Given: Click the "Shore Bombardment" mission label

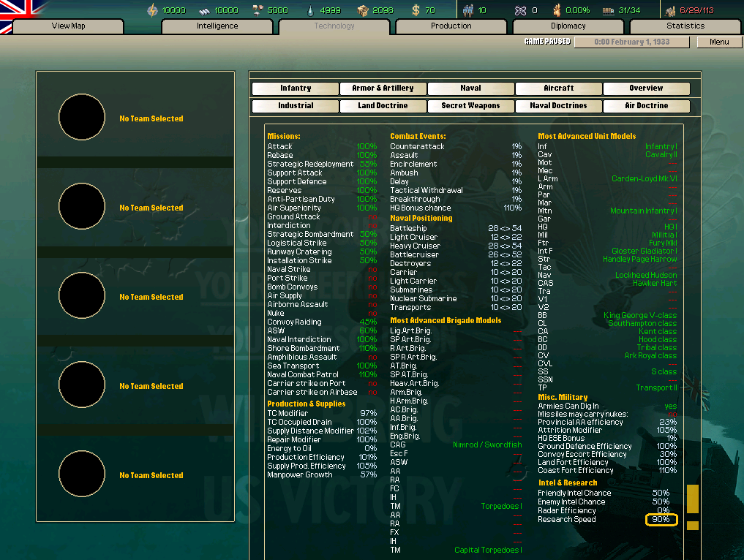Looking at the screenshot, I should coord(303,348).
